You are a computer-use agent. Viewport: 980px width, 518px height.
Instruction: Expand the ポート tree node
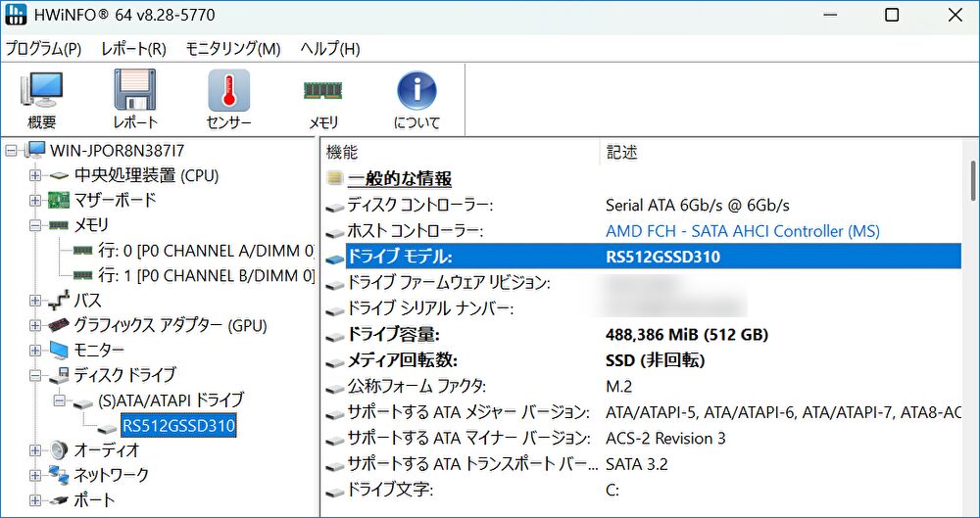pos(35,500)
